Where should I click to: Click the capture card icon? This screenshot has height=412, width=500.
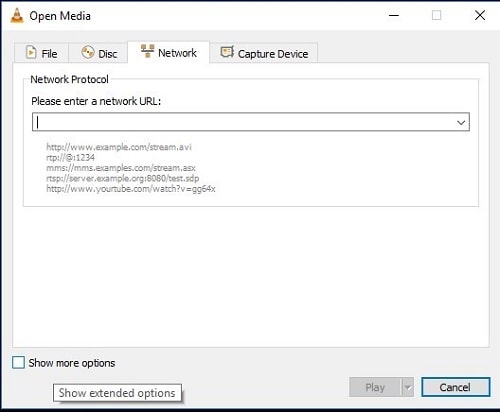pyautogui.click(x=227, y=52)
